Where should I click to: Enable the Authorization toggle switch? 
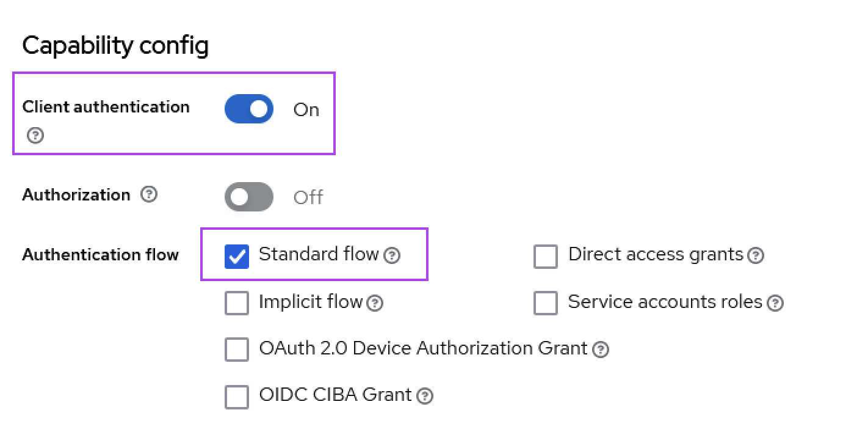[249, 197]
